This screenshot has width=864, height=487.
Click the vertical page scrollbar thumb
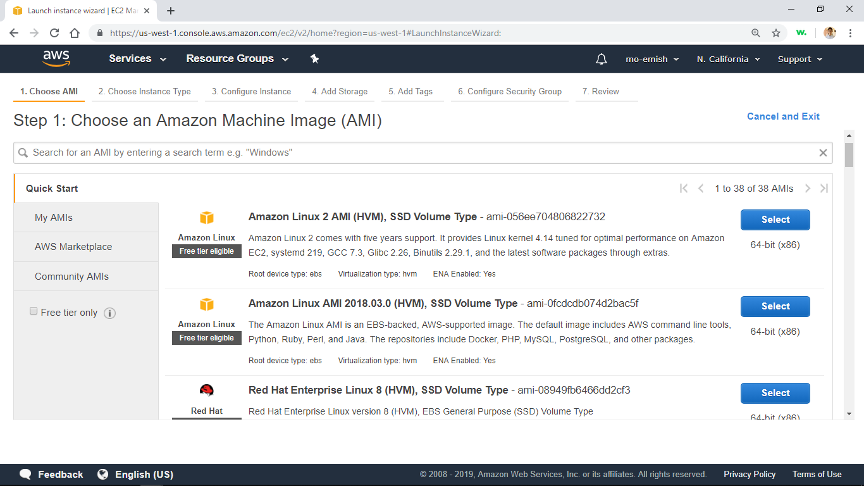849,154
